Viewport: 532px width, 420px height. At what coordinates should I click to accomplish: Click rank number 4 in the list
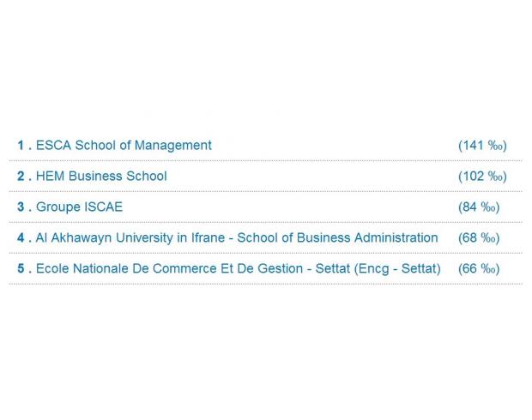click(21, 237)
